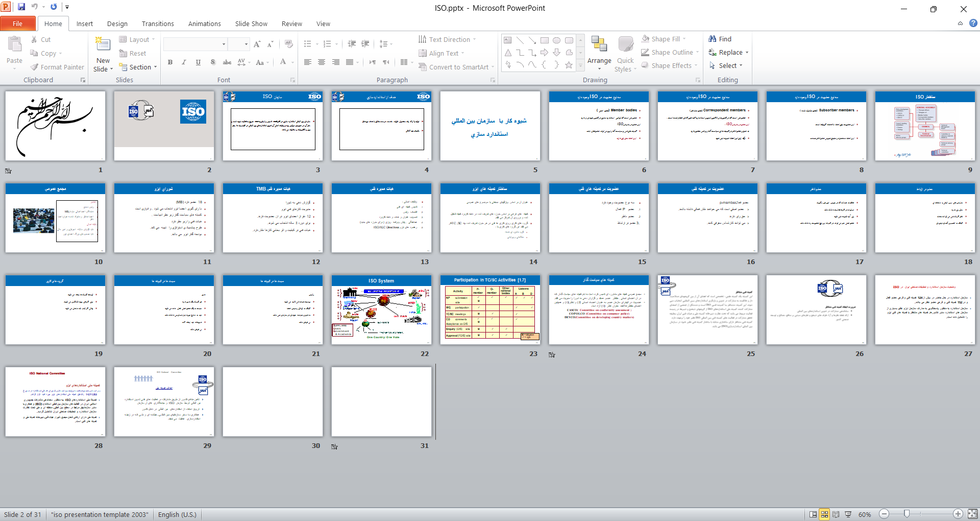The height and width of the screenshot is (521, 980).
Task: Click PowerPoint Help question mark icon
Action: coord(973,23)
